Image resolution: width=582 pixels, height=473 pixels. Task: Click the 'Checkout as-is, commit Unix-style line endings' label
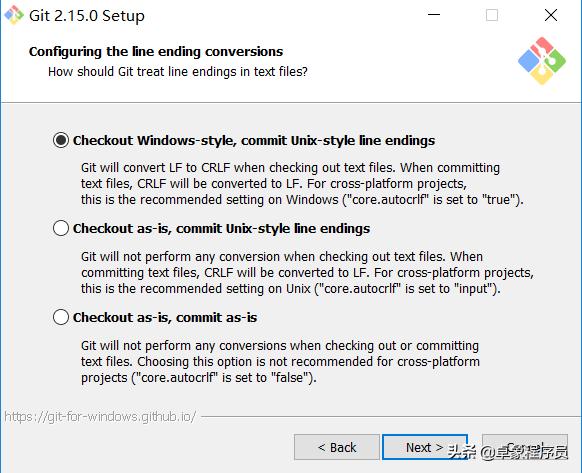[221, 228]
